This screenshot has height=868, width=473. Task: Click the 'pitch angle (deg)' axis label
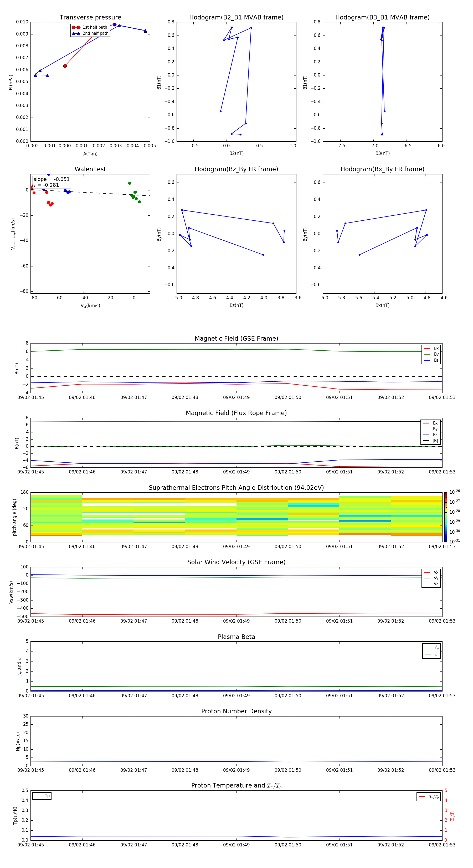pyautogui.click(x=14, y=517)
